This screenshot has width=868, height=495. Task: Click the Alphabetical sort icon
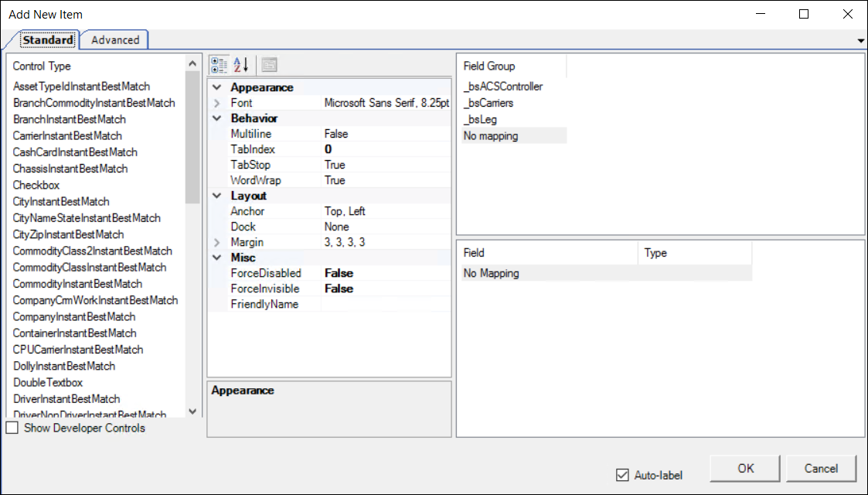coord(241,65)
